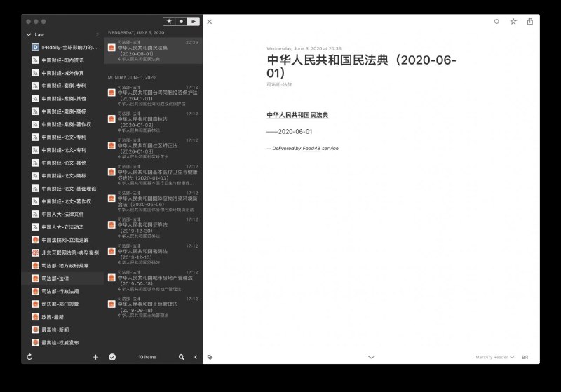Toggle star on the current article
Screen dimensions: 561x392
pos(513,22)
